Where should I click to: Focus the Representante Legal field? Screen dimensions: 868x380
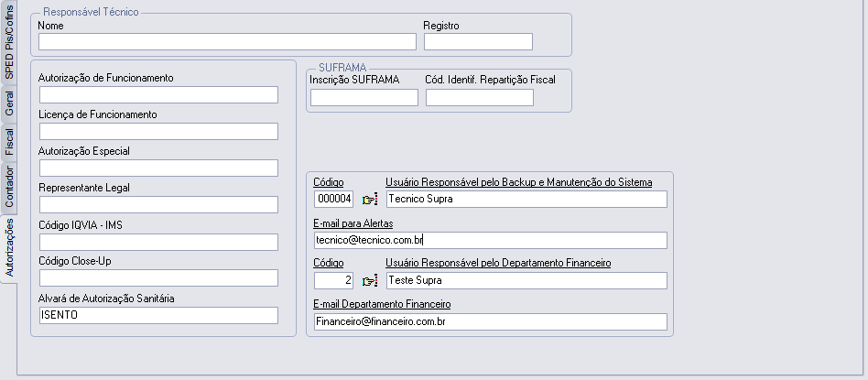pyautogui.click(x=157, y=205)
